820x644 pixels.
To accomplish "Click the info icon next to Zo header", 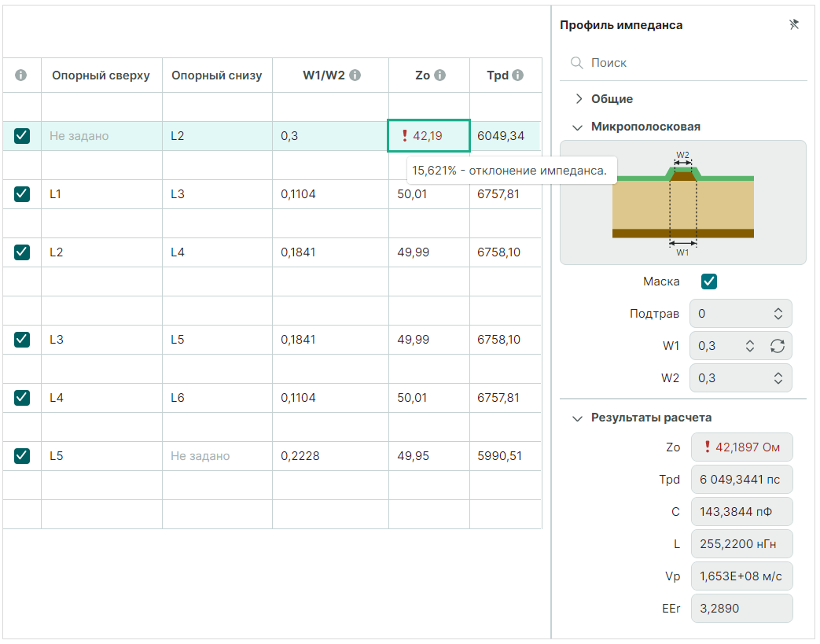I will click(439, 75).
